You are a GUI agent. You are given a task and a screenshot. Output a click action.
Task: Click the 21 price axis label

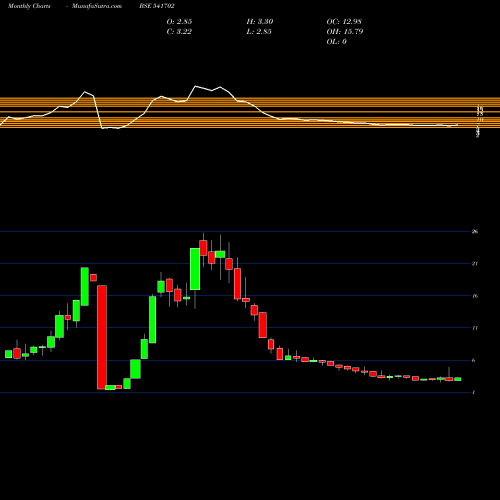coord(475,264)
